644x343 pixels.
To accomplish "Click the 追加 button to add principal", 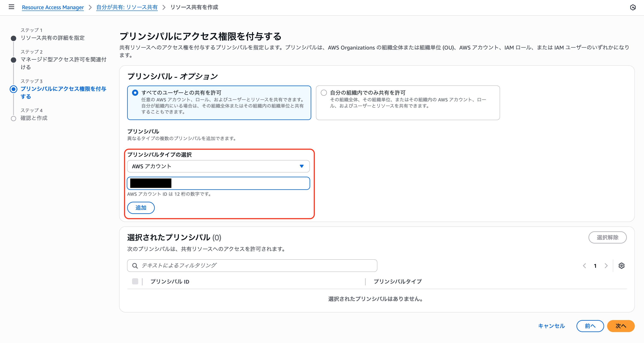I will 141,208.
